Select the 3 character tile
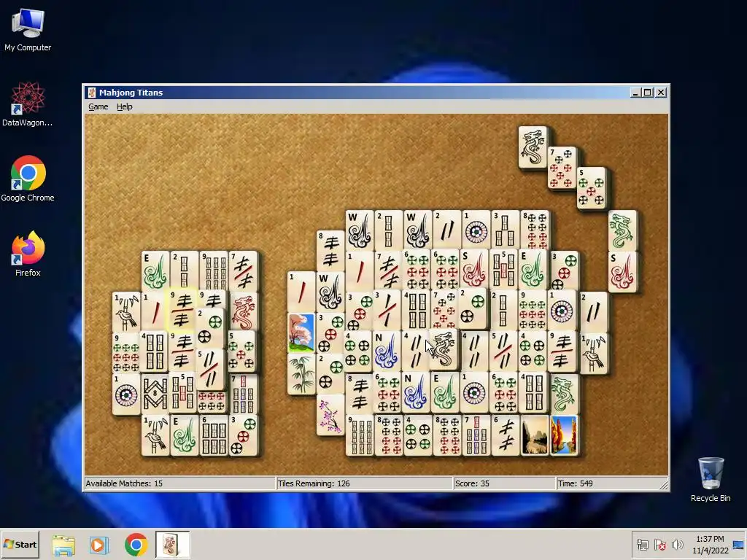747x560 pixels. [387, 310]
